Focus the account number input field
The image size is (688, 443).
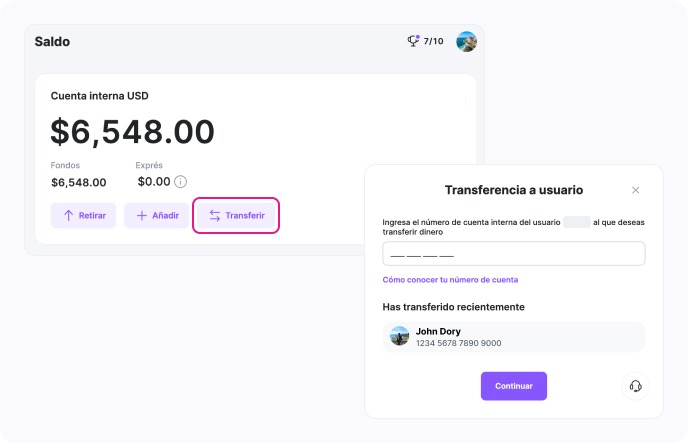tap(513, 254)
